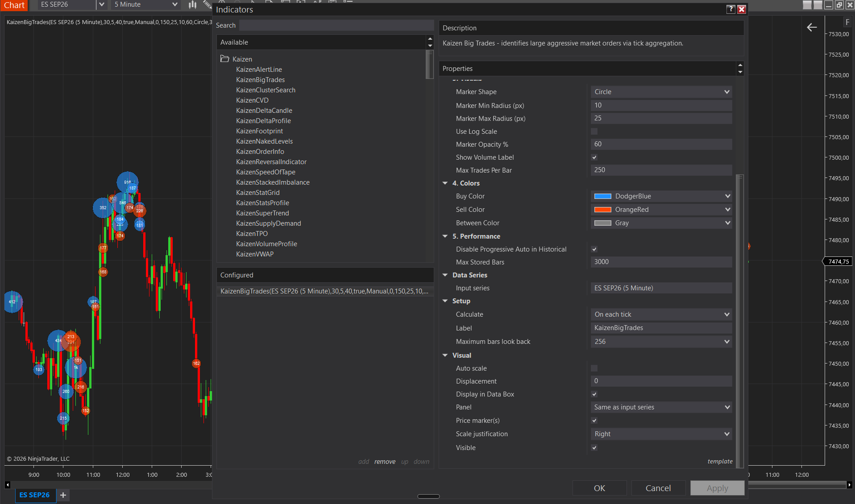Select KaizenCVD indicator
Screen dimensions: 855x504
252,100
